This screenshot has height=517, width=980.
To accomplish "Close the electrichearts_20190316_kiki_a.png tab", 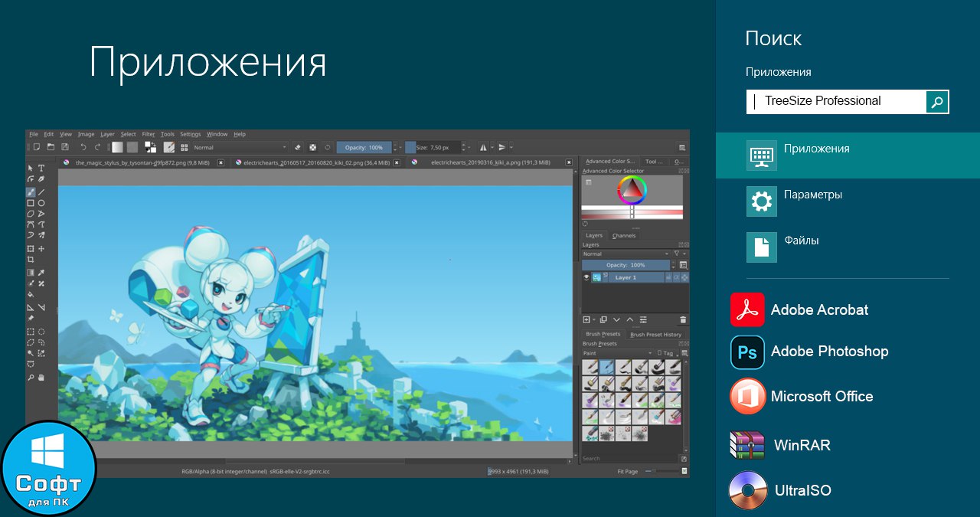I will [x=569, y=162].
